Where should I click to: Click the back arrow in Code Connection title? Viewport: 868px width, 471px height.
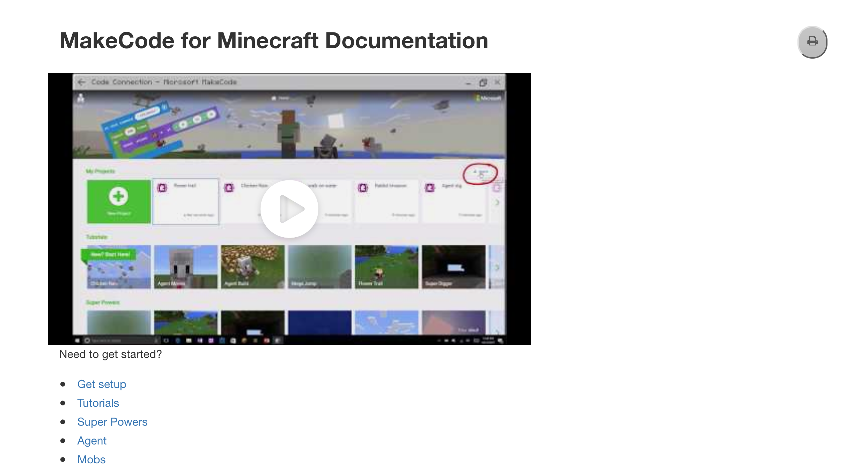[x=82, y=82]
